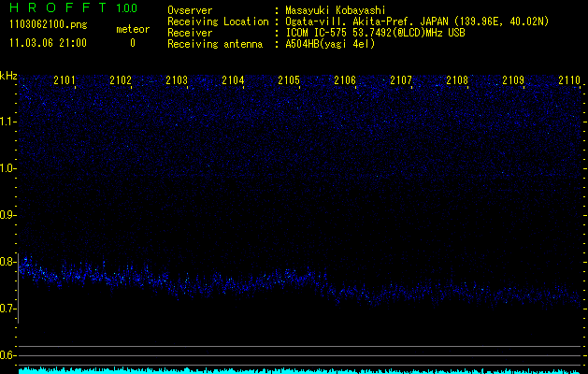Click the 2101 time marker
This screenshot has width=588, height=374.
coord(65,81)
